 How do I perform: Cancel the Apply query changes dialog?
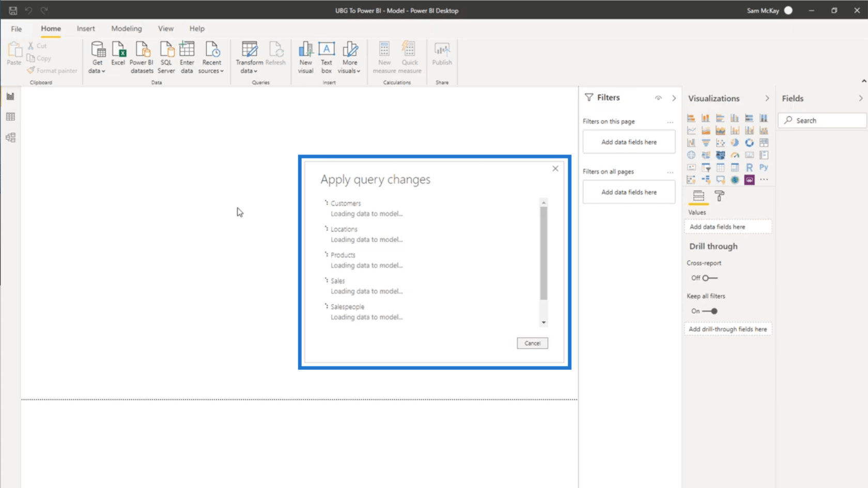[532, 343]
